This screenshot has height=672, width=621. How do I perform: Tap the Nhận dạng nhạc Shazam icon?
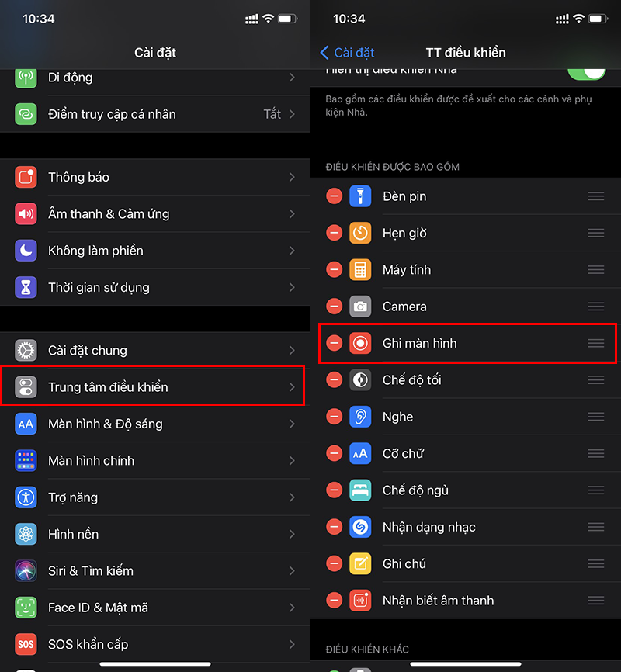click(x=360, y=527)
